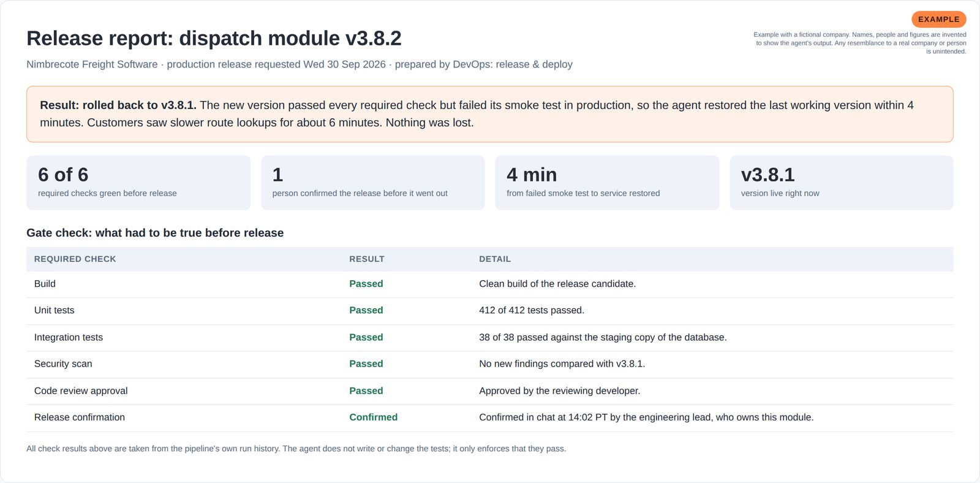
Task: Click the "4 min" stat value
Action: pos(532,175)
